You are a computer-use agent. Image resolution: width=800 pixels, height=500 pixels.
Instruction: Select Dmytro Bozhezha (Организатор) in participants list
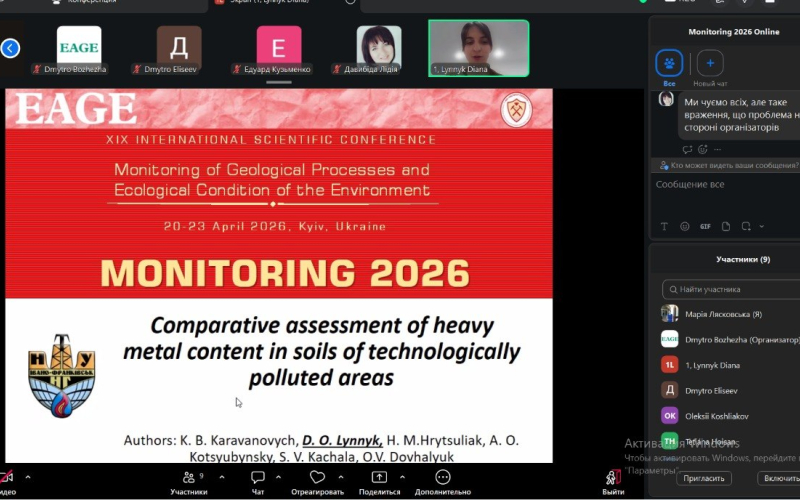(x=730, y=340)
